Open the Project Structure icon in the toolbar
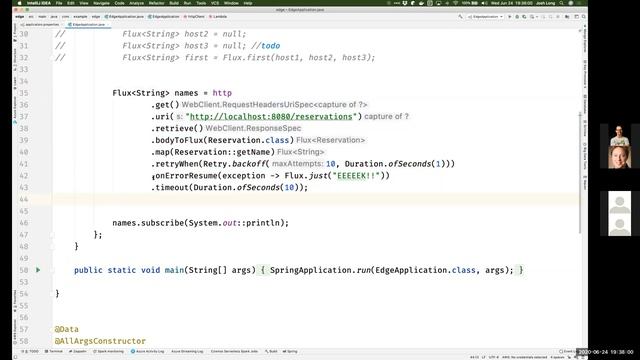Screen dimensions: 640x360 tap(567, 17)
